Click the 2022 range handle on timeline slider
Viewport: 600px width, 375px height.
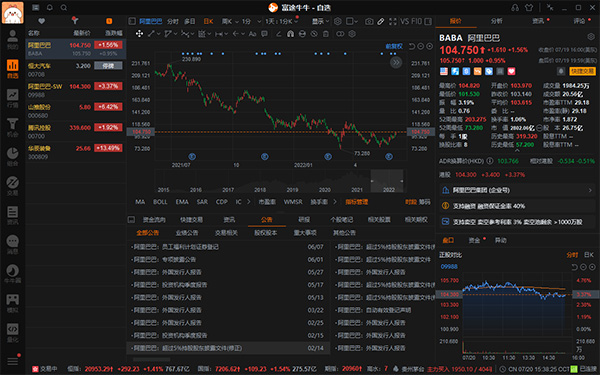coord(387,181)
